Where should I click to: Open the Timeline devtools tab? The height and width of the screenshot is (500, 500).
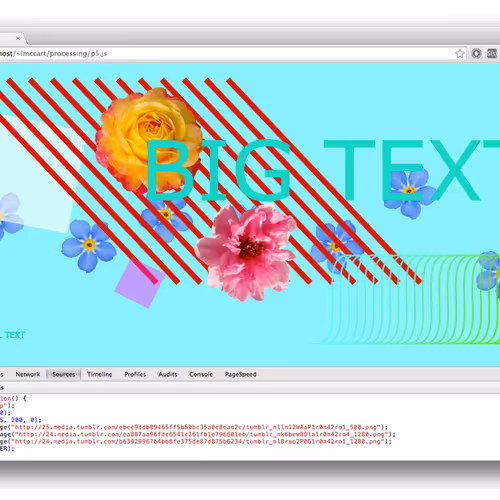[x=100, y=374]
